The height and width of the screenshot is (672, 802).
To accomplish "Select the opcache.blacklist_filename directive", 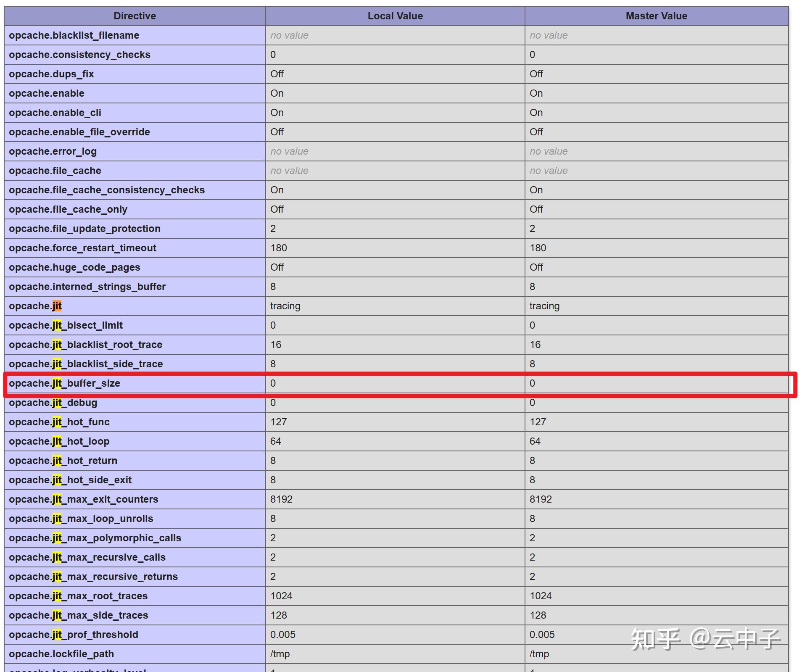I will [x=74, y=35].
